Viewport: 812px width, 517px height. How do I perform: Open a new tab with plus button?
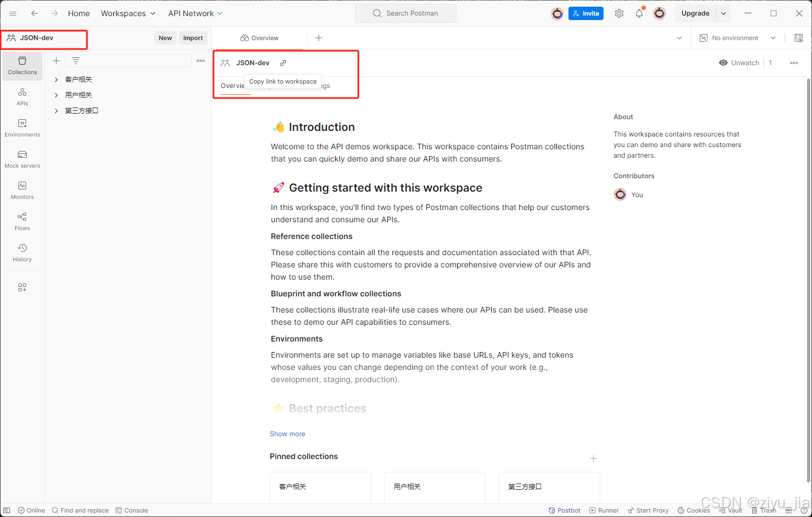coord(319,38)
